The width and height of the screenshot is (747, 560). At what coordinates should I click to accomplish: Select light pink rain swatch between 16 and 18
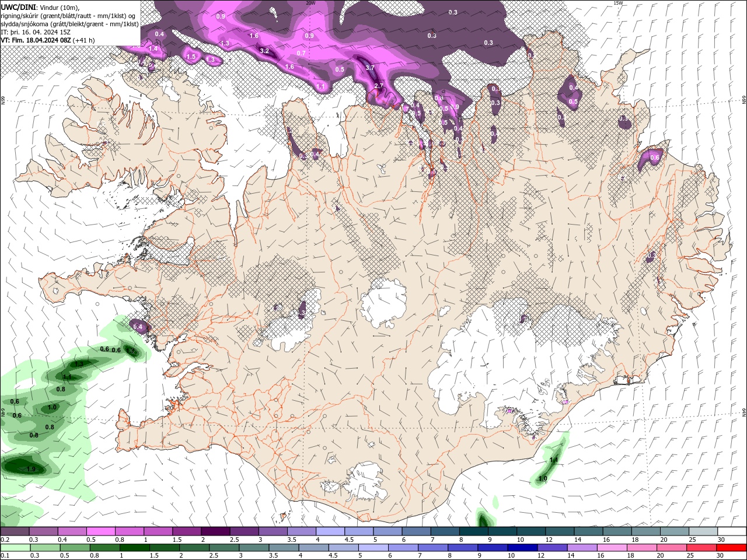pos(611,548)
